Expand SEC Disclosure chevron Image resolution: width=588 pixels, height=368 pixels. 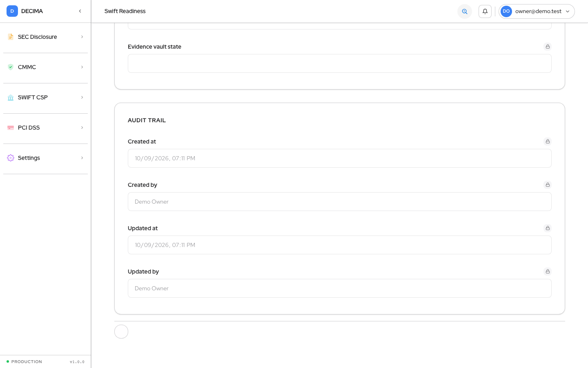(82, 37)
